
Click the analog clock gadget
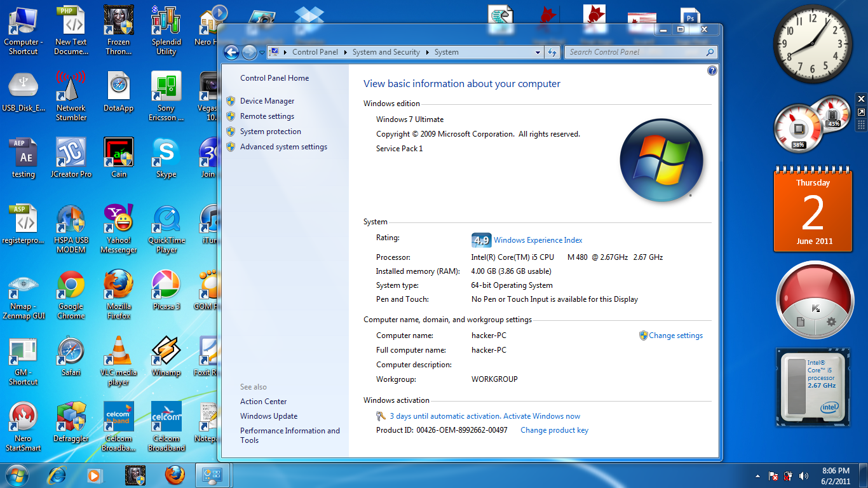[813, 44]
